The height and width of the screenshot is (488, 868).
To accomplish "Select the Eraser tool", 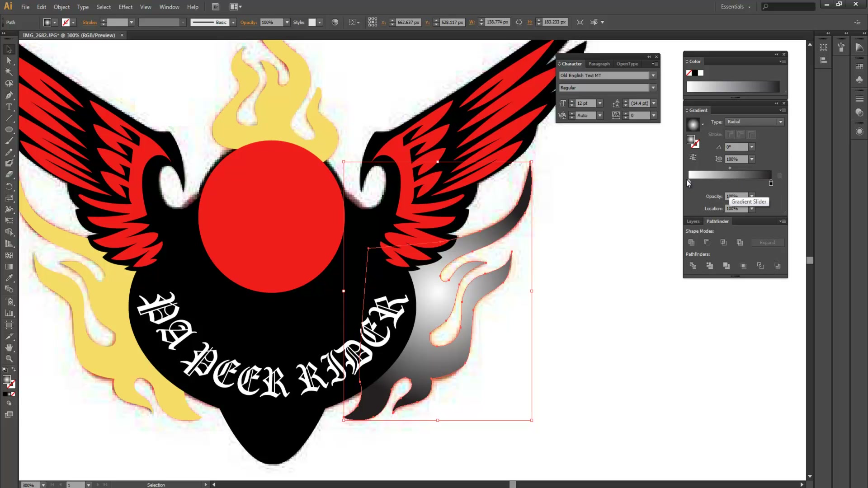I will (9, 174).
